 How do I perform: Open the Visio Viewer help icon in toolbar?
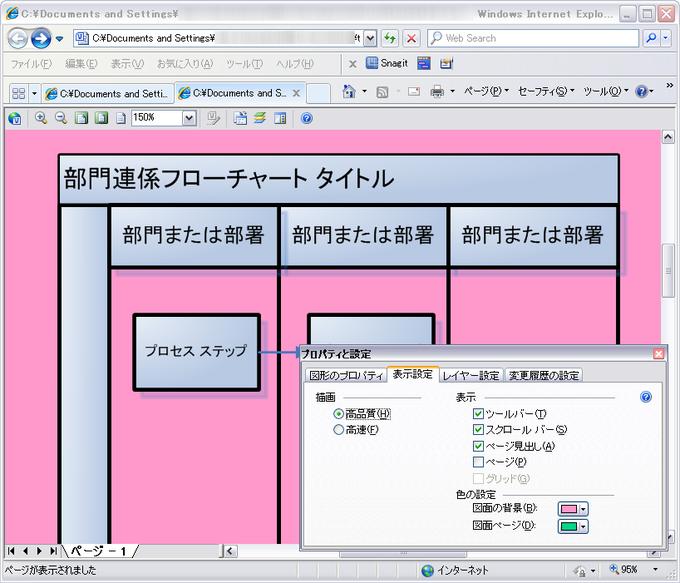(x=307, y=118)
